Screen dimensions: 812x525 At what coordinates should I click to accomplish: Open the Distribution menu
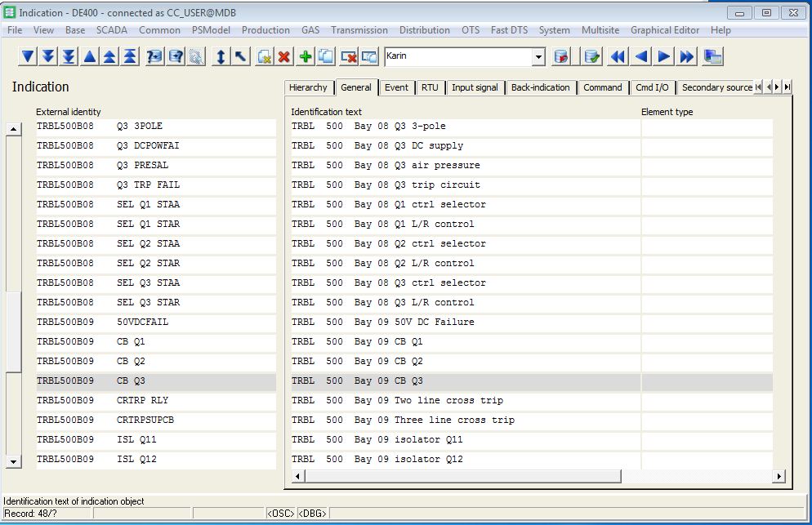pos(424,30)
